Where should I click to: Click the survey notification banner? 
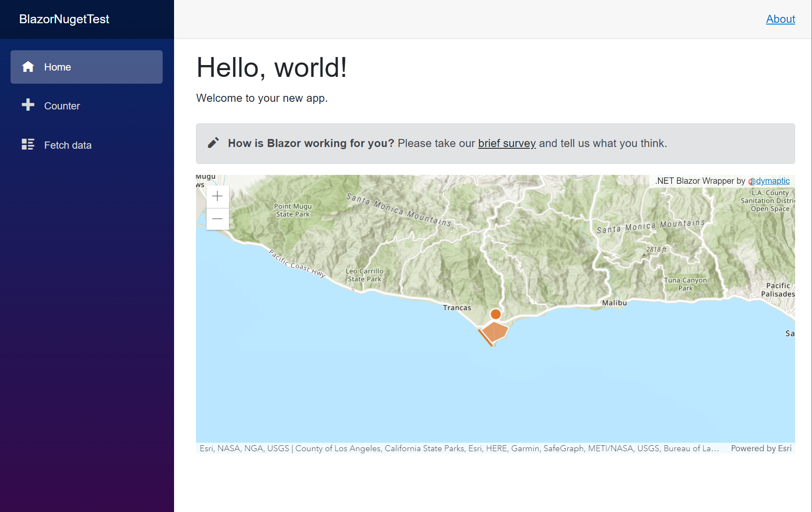click(x=495, y=143)
